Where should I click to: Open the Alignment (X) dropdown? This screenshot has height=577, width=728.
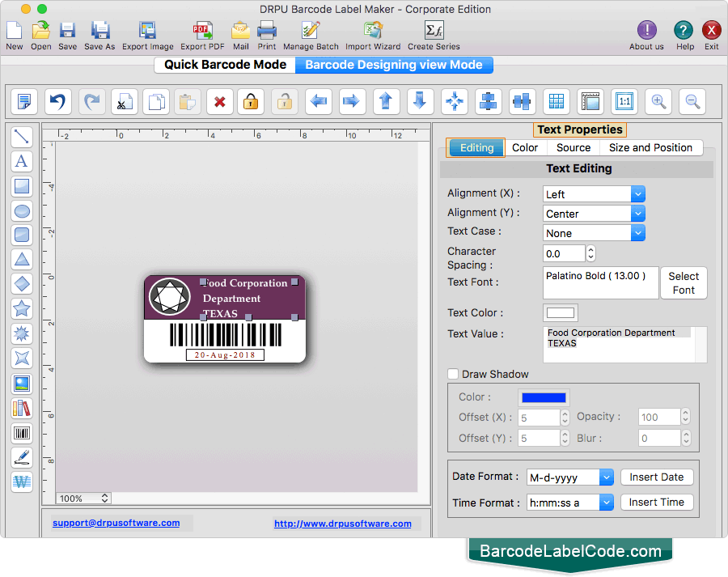[x=593, y=193]
